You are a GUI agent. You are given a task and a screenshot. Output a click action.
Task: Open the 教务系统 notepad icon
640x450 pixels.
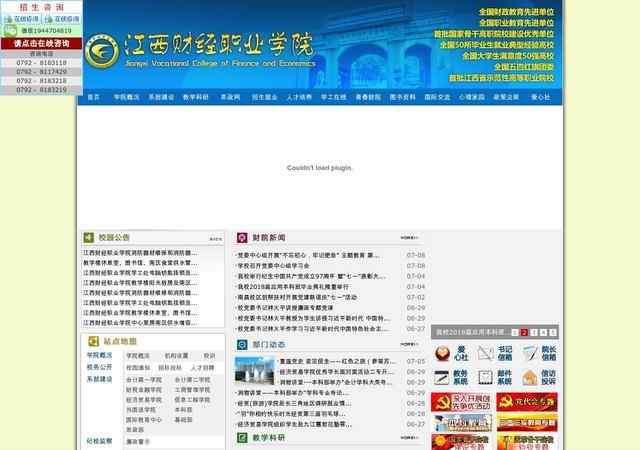point(442,378)
